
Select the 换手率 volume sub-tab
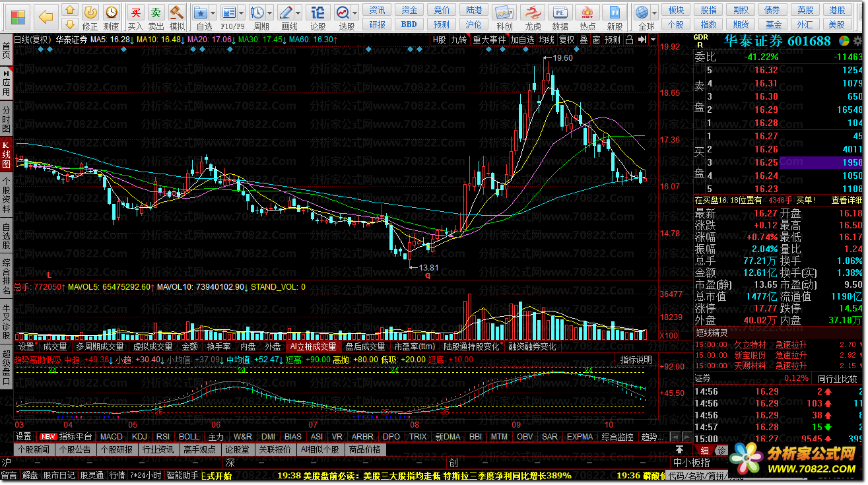pos(218,346)
